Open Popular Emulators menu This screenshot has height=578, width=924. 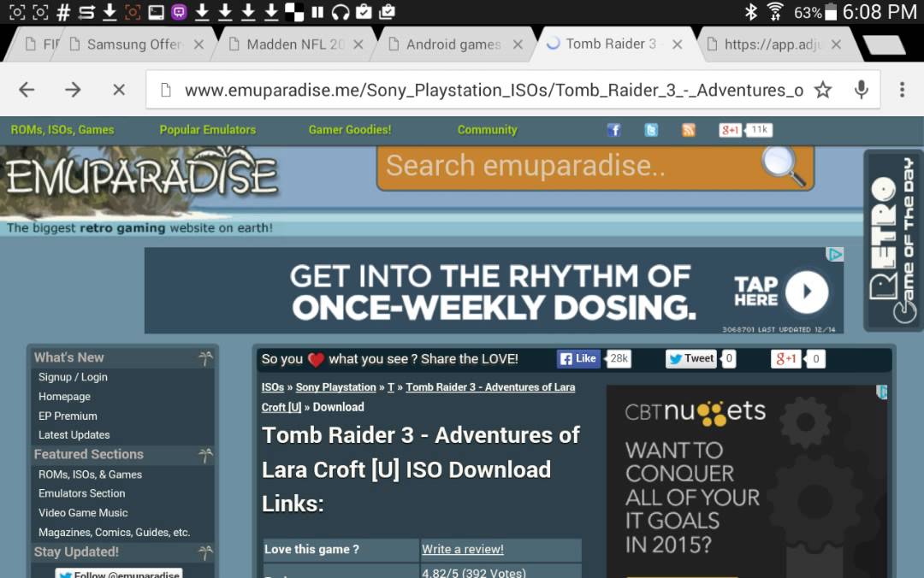click(x=207, y=130)
